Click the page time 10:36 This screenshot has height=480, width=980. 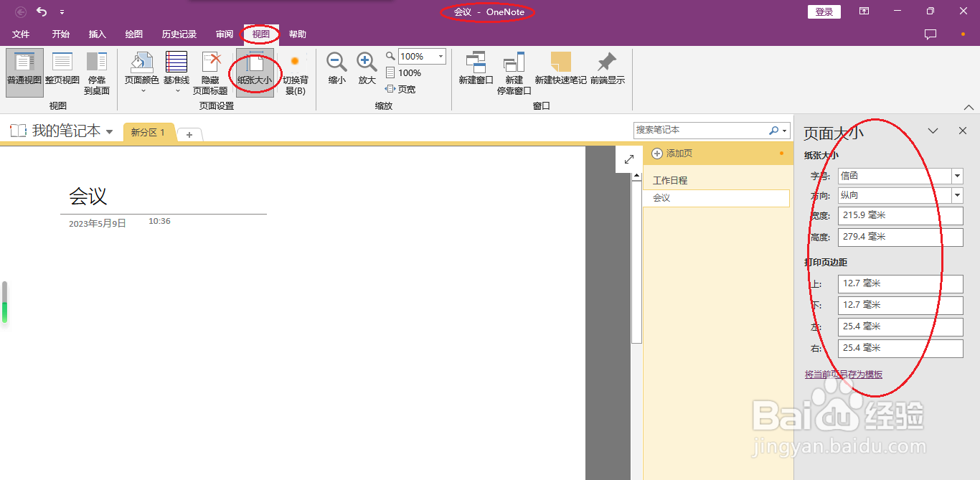(x=159, y=221)
